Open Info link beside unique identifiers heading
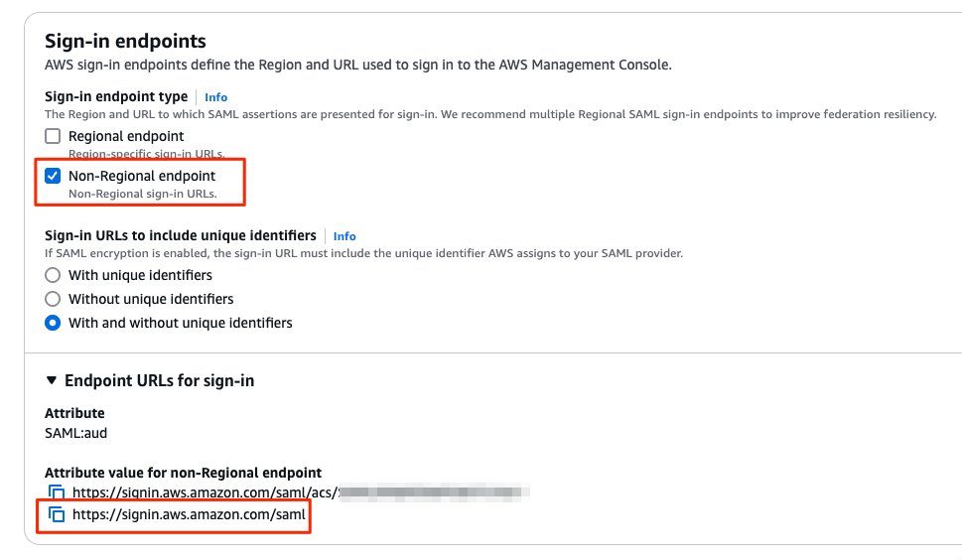 (x=344, y=236)
